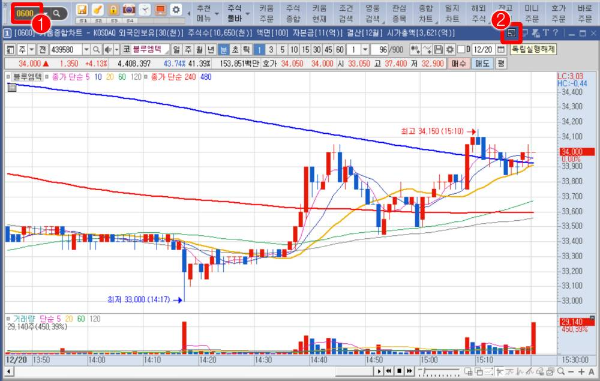Click the small table icon under 블루엠텍 legend
Screen dimensions: 600x381
[x=12, y=88]
